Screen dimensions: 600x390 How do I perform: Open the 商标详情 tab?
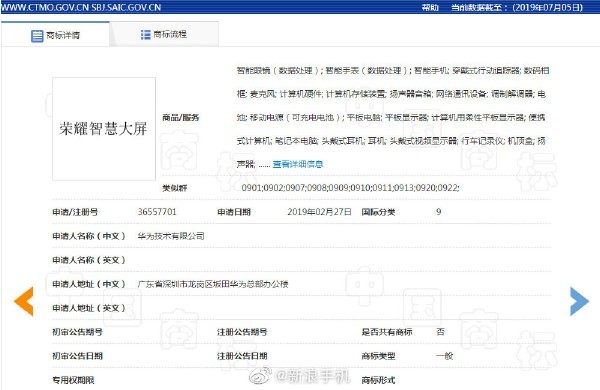55,35
